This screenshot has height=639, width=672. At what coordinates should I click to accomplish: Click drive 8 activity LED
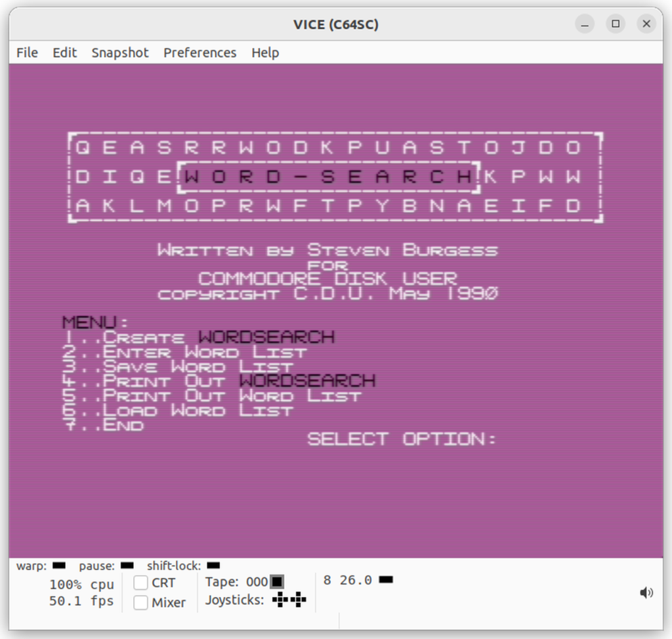pyautogui.click(x=386, y=580)
